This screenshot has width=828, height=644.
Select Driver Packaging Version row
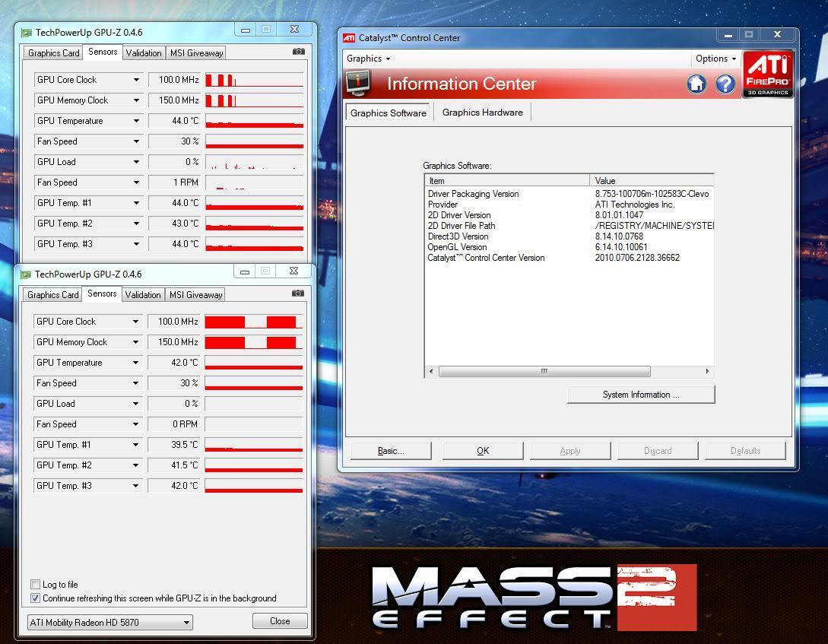click(569, 194)
